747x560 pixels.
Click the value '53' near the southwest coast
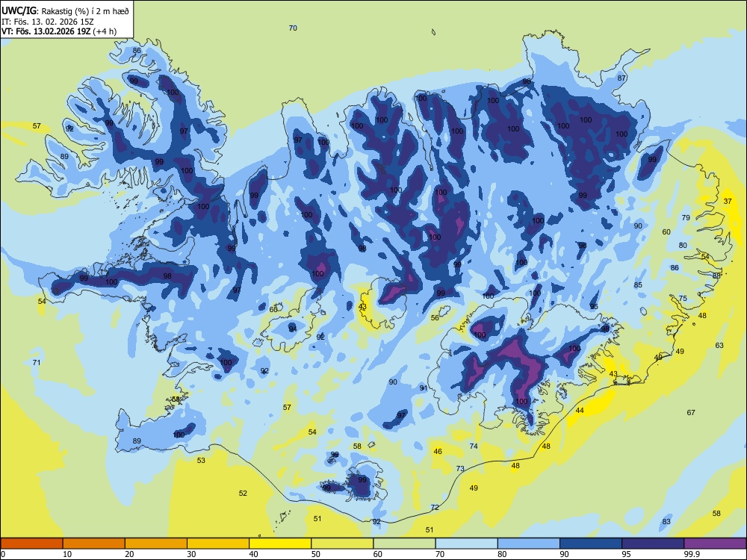pyautogui.click(x=201, y=460)
